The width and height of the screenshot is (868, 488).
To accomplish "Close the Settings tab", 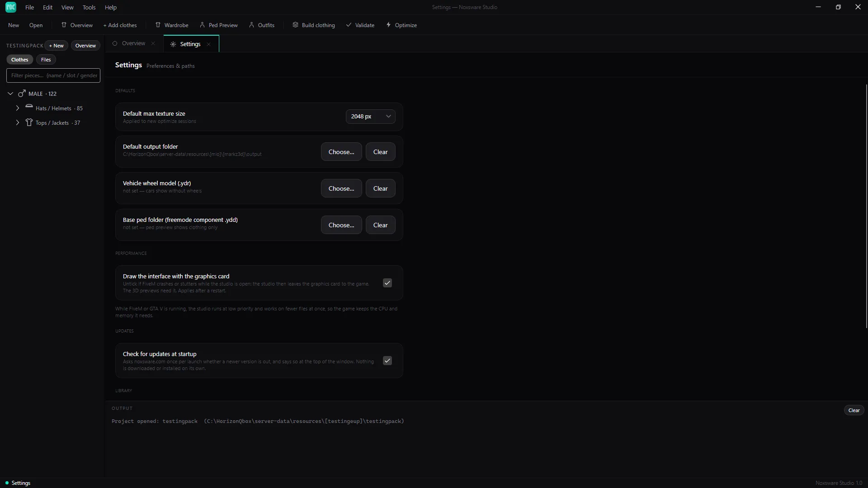I will pos(208,44).
